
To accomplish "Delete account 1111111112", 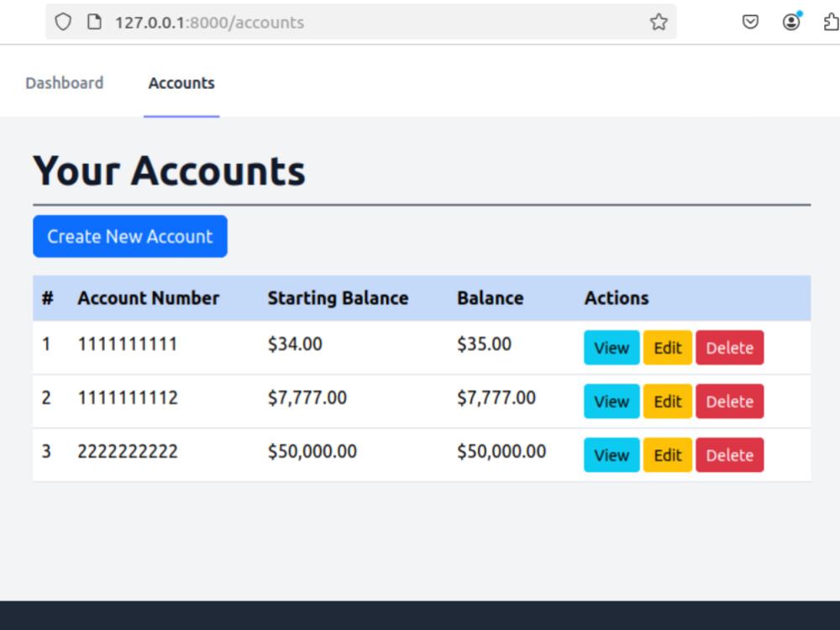I will tap(730, 402).
